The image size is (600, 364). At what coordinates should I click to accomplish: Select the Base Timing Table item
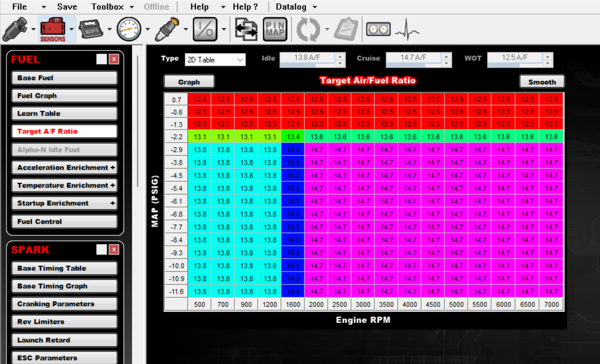click(x=64, y=268)
